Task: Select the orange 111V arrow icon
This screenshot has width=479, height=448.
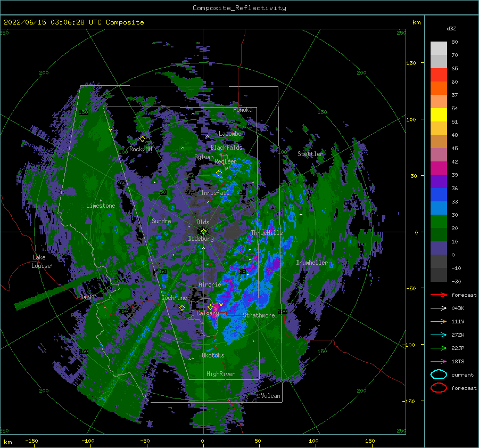Action: point(439,321)
